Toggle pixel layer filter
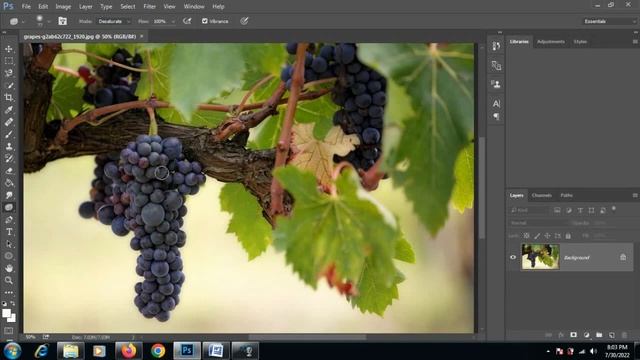This screenshot has height=360, width=640. pyautogui.click(x=557, y=210)
